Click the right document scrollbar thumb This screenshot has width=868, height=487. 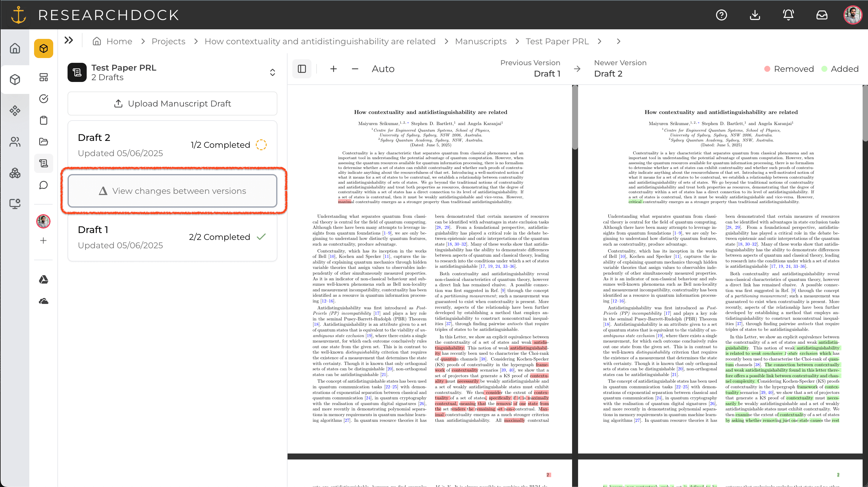(x=865, y=113)
